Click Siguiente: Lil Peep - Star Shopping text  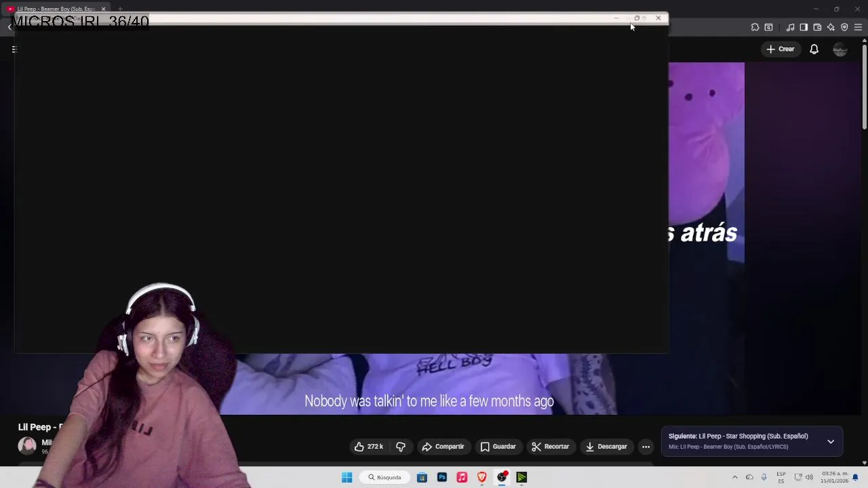point(738,436)
